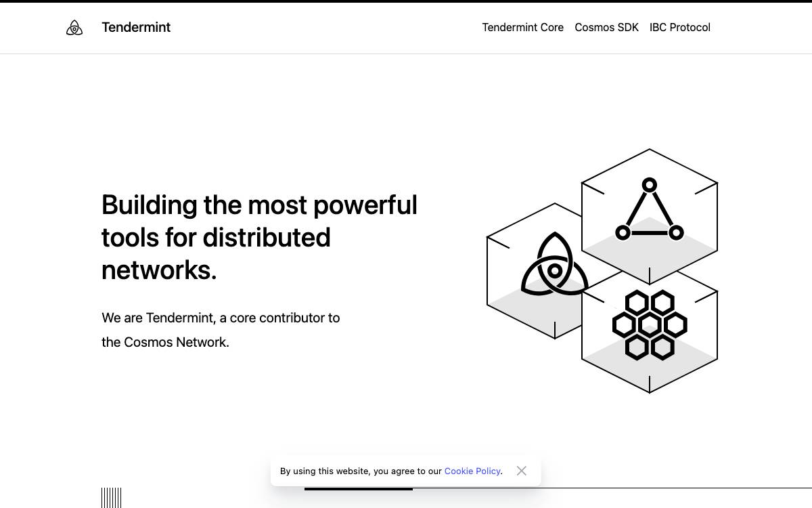The width and height of the screenshot is (812, 508).
Task: Open the IBC Protocol nav link
Action: pyautogui.click(x=680, y=27)
